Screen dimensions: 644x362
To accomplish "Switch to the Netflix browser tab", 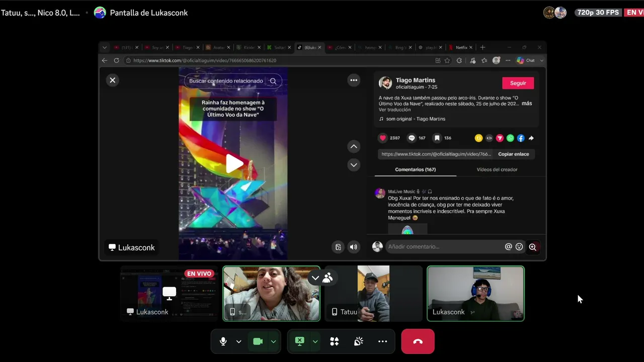I will point(461,47).
